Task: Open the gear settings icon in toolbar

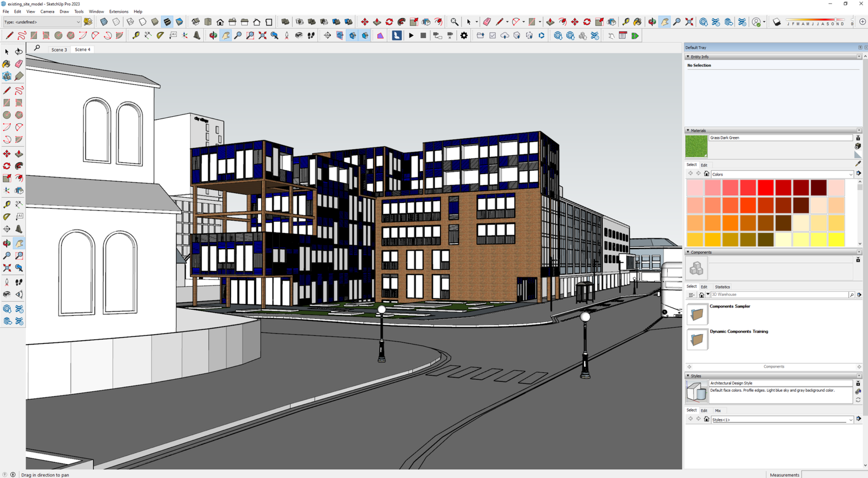Action: (464, 36)
